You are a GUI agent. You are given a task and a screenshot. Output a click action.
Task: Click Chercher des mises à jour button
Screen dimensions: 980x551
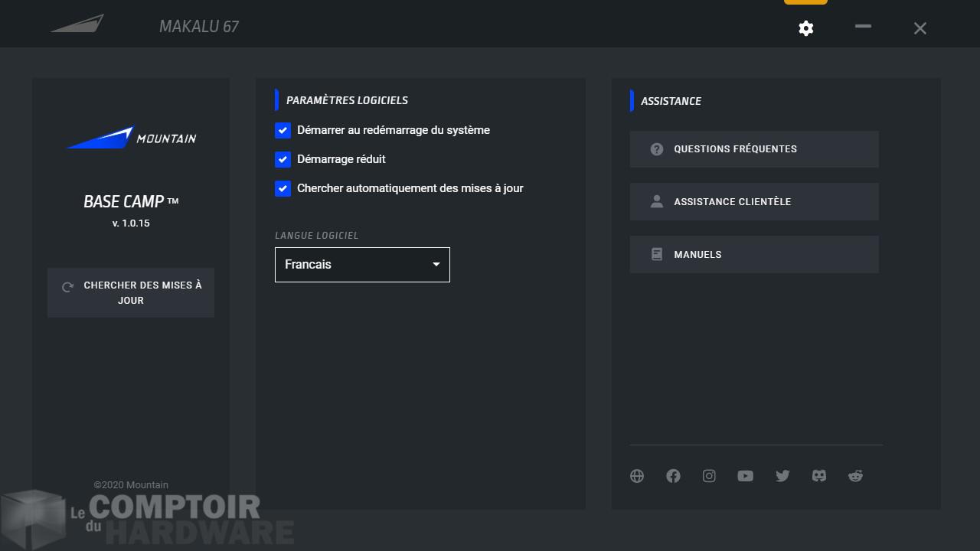(131, 292)
